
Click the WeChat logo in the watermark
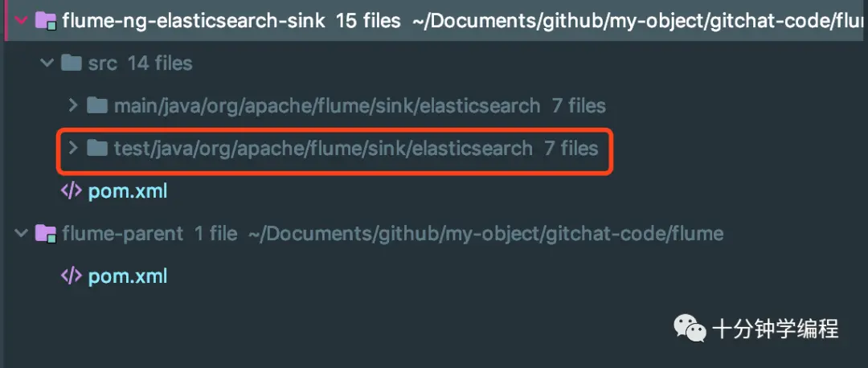[690, 328]
